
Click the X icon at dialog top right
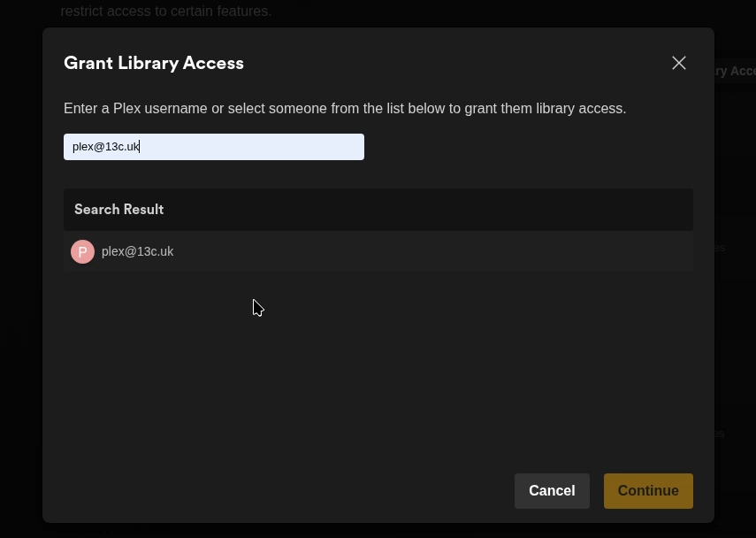tap(679, 63)
